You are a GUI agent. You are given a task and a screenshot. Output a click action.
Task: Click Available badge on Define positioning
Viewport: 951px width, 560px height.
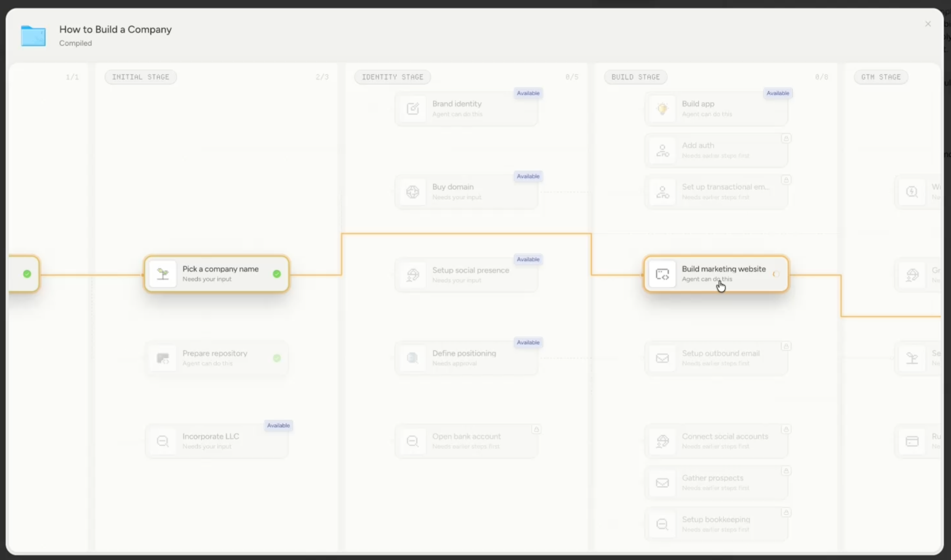528,342
